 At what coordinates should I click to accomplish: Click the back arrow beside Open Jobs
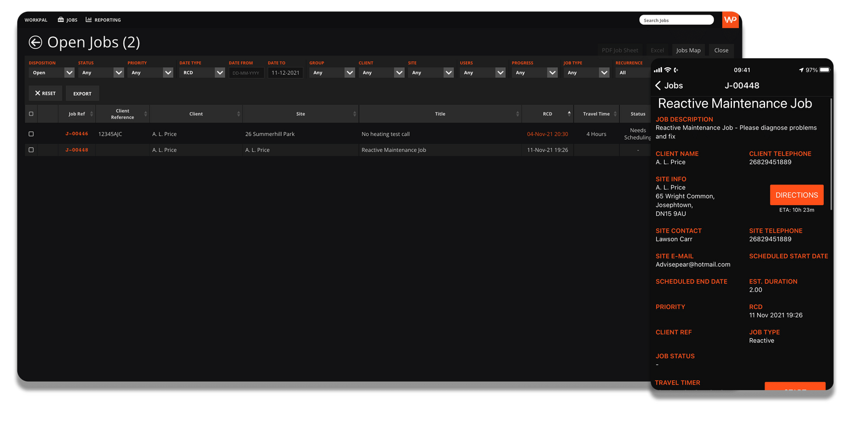tap(35, 42)
